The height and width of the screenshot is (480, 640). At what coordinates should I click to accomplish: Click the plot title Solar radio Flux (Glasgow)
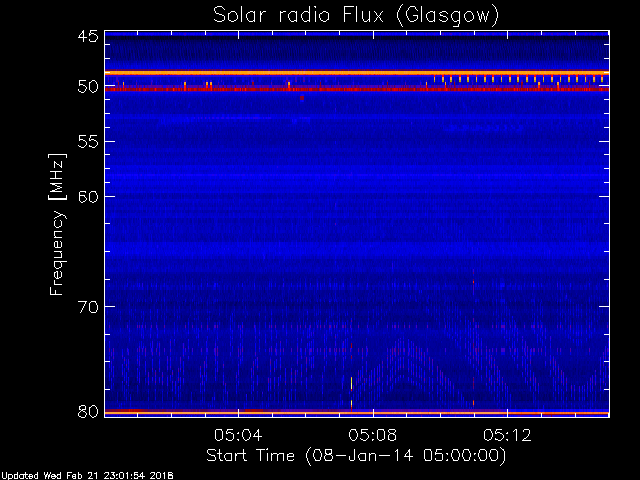355,15
